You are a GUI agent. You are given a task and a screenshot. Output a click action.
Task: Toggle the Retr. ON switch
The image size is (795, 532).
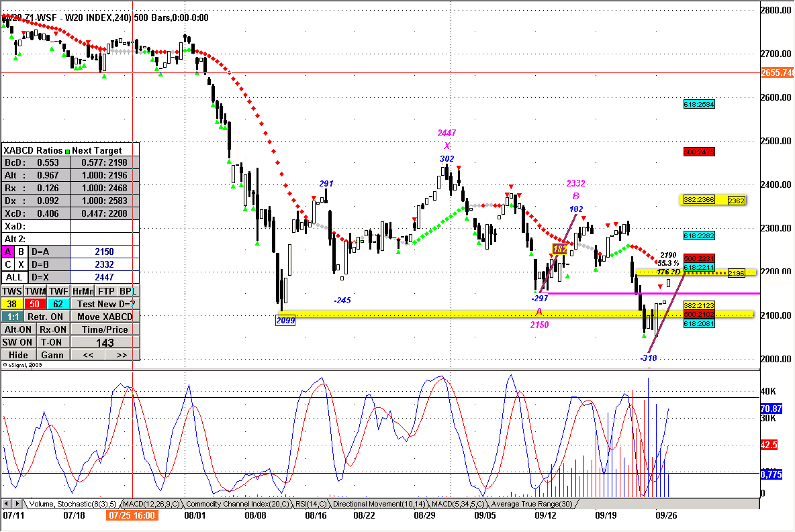[46, 317]
